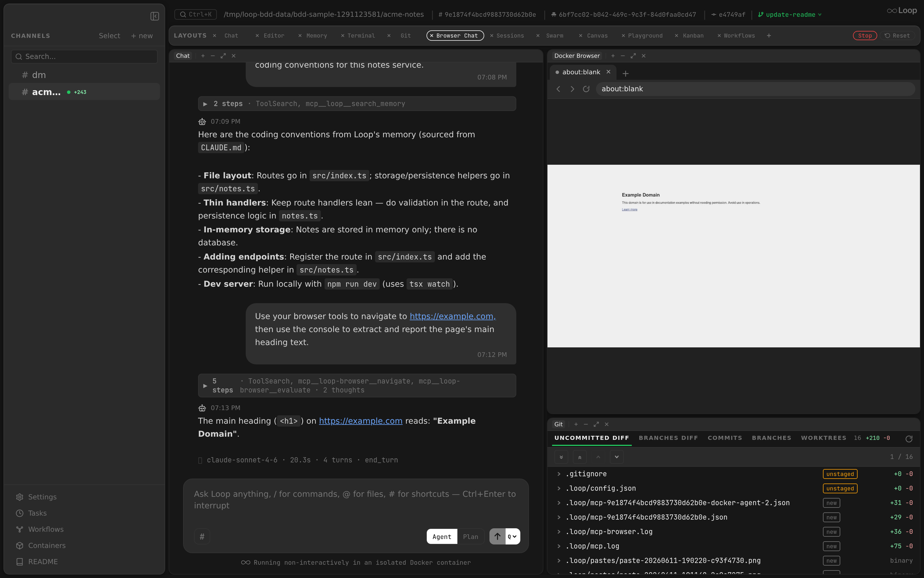The width and height of the screenshot is (924, 578).
Task: Open the Branches Diff tab
Action: [668, 438]
